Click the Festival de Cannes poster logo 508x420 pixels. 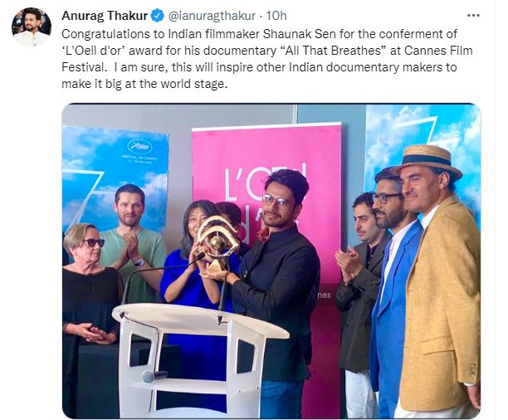(x=139, y=147)
